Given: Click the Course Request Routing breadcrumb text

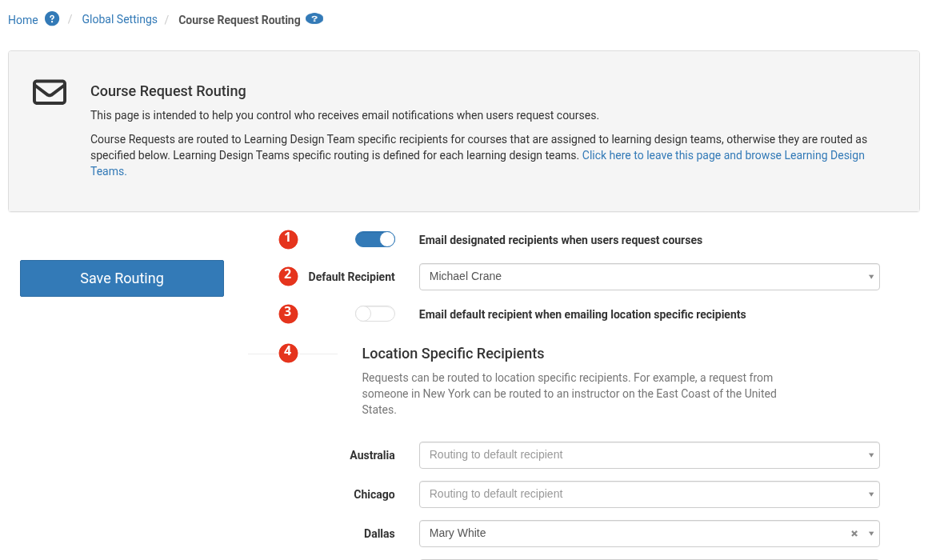Looking at the screenshot, I should pyautogui.click(x=240, y=20).
